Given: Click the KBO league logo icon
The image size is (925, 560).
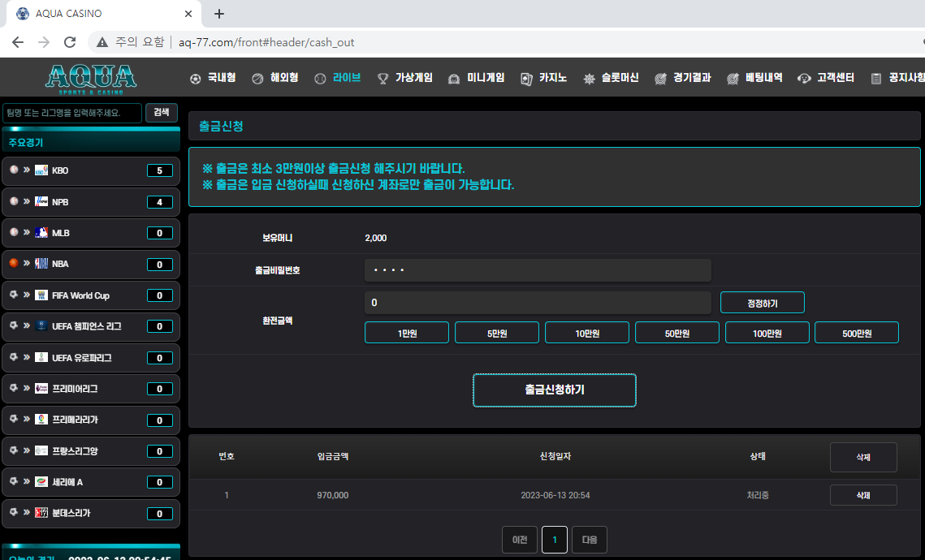Looking at the screenshot, I should [x=41, y=170].
